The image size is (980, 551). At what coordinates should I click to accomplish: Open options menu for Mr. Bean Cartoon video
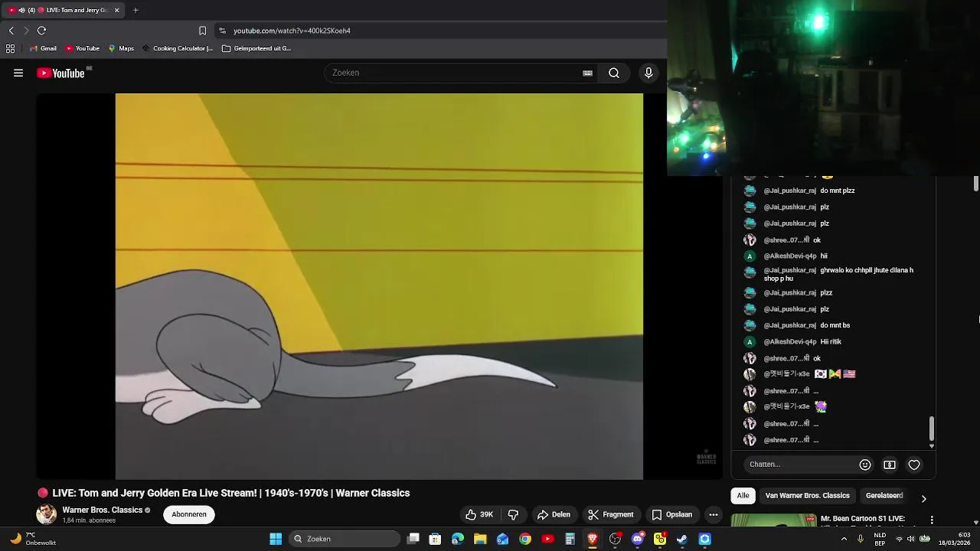[x=932, y=520]
